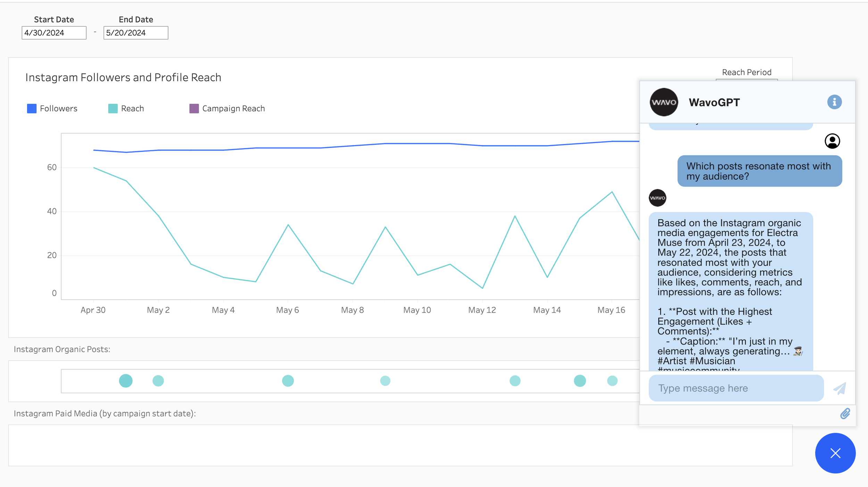868x487 pixels.
Task: Select the first organic post dot
Action: point(126,381)
